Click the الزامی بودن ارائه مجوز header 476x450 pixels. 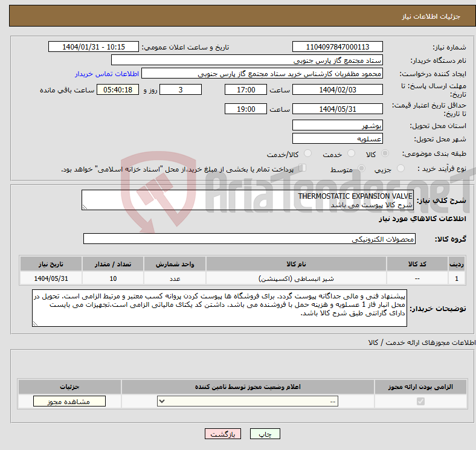420,387
